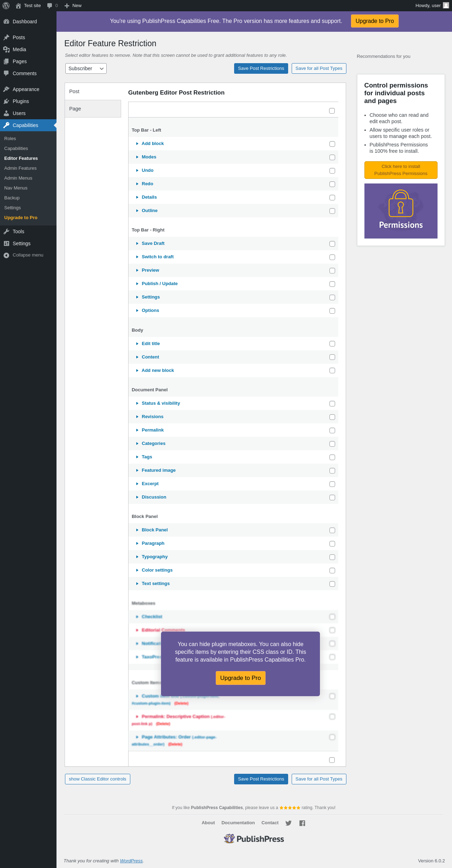Image resolution: width=452 pixels, height=868 pixels.
Task: Check the Categories restriction checkbox
Action: coord(332,444)
